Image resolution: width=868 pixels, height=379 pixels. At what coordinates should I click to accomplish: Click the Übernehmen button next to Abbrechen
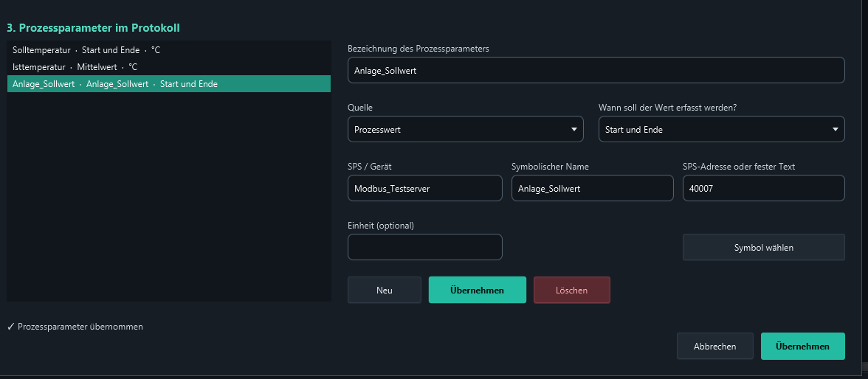[x=803, y=347]
